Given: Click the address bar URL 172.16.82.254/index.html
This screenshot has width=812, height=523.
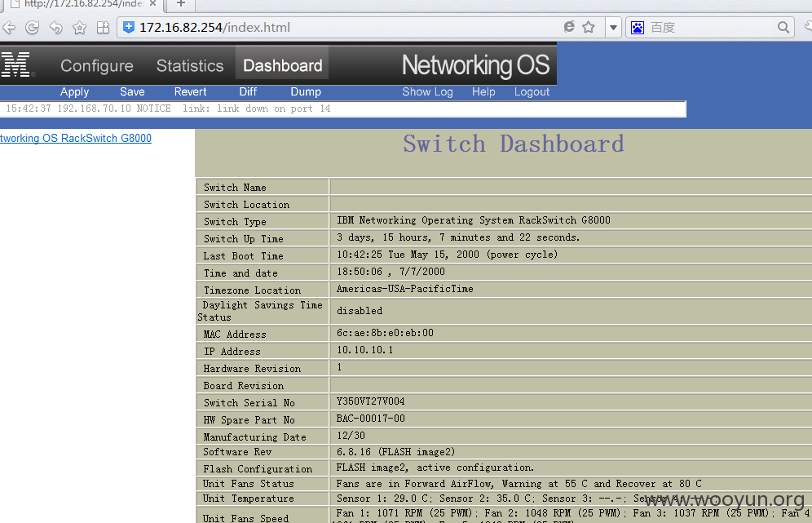Looking at the screenshot, I should click(214, 28).
